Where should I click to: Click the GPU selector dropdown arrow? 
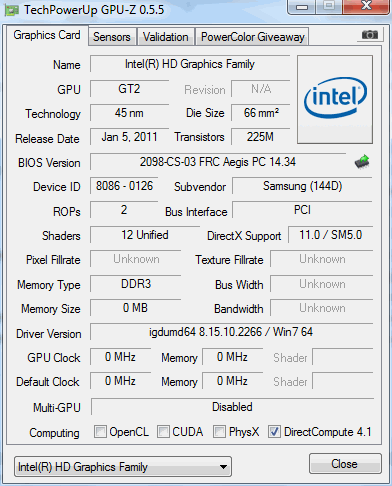224,467
